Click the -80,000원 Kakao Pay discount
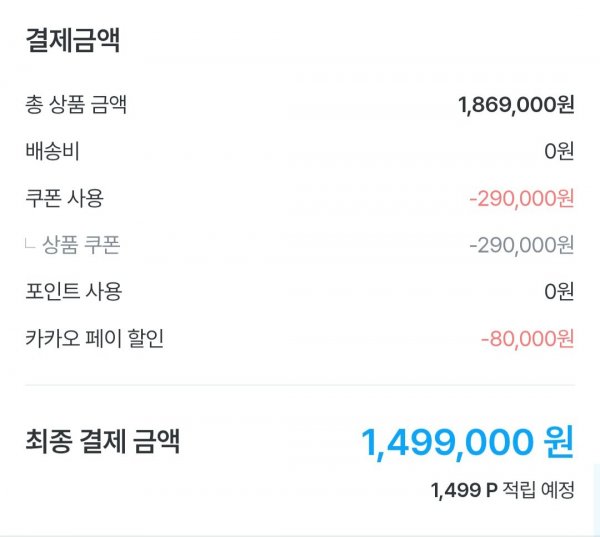 [x=527, y=339]
